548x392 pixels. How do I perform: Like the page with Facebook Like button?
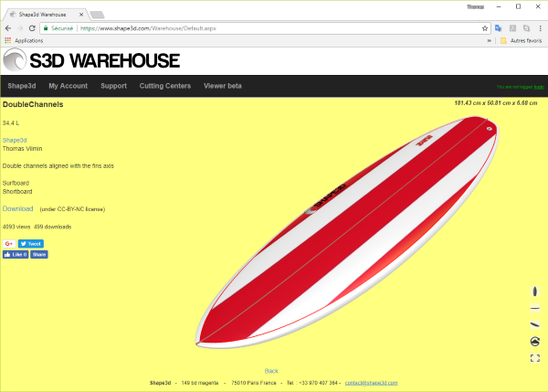coord(16,255)
